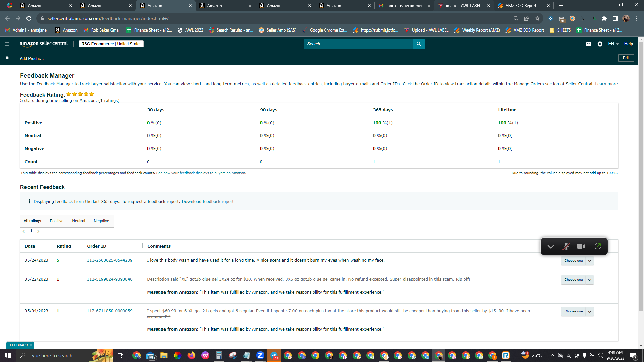The image size is (644, 362).
Task: Switch to the Inbox Gmail browser tab
Action: [404, 6]
